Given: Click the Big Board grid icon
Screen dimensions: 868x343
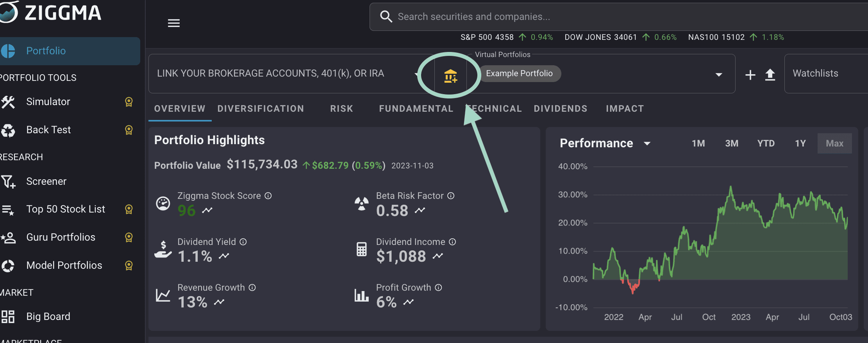Looking at the screenshot, I should tap(8, 316).
